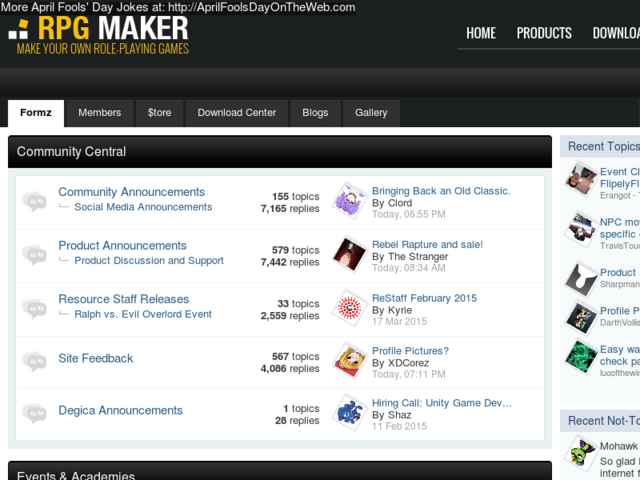Click '28 replies' count text
The width and height of the screenshot is (640, 480).
297,421
